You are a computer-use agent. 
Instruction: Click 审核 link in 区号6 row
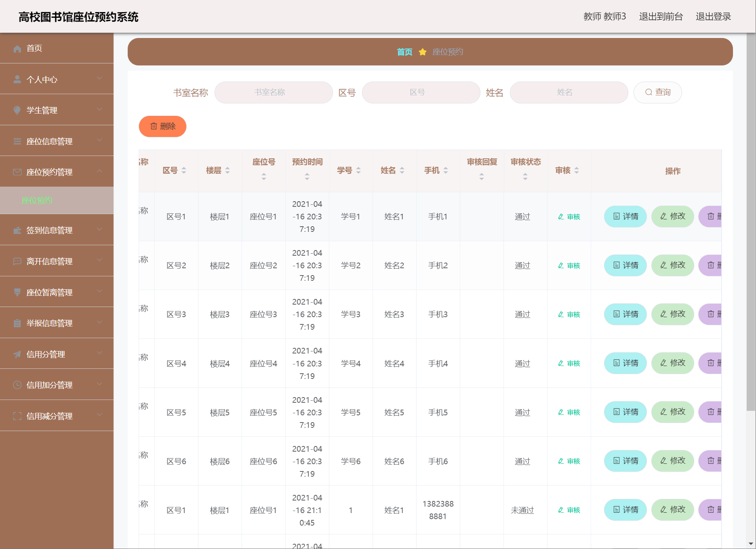569,461
